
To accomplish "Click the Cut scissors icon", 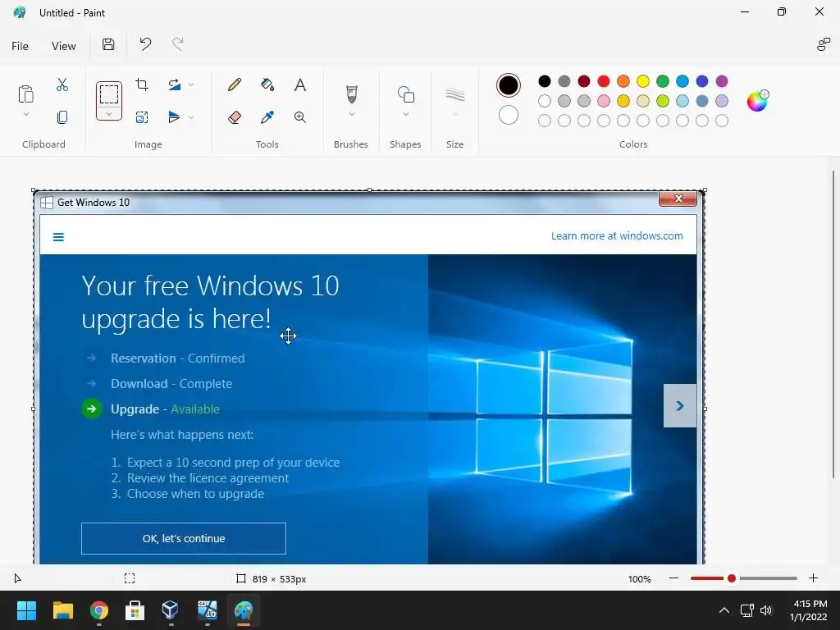I will click(62, 84).
